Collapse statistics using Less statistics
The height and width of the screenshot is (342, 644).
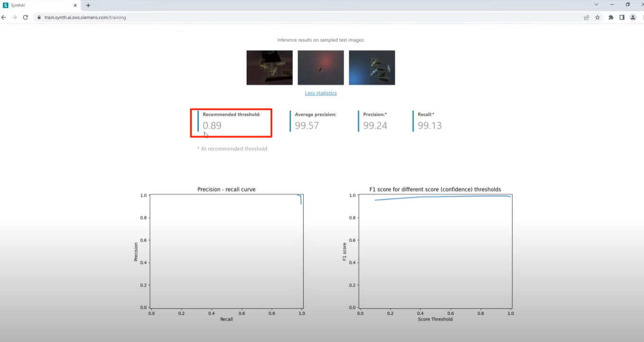[x=321, y=93]
